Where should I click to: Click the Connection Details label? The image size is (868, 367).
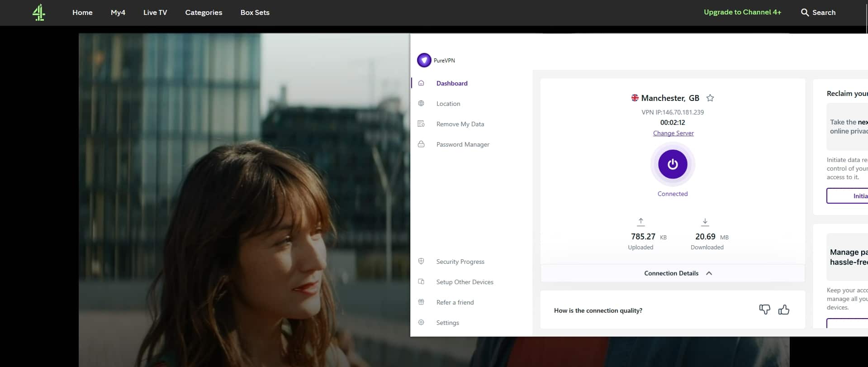671,273
